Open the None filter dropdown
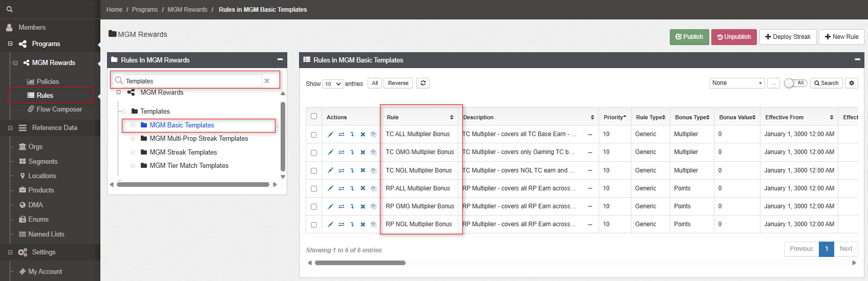The image size is (868, 281). tap(737, 83)
